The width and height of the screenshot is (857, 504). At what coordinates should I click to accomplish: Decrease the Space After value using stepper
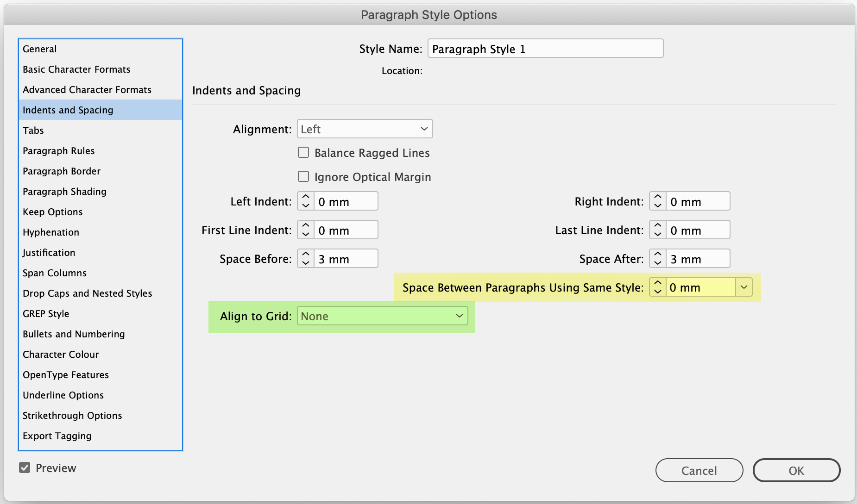(657, 262)
